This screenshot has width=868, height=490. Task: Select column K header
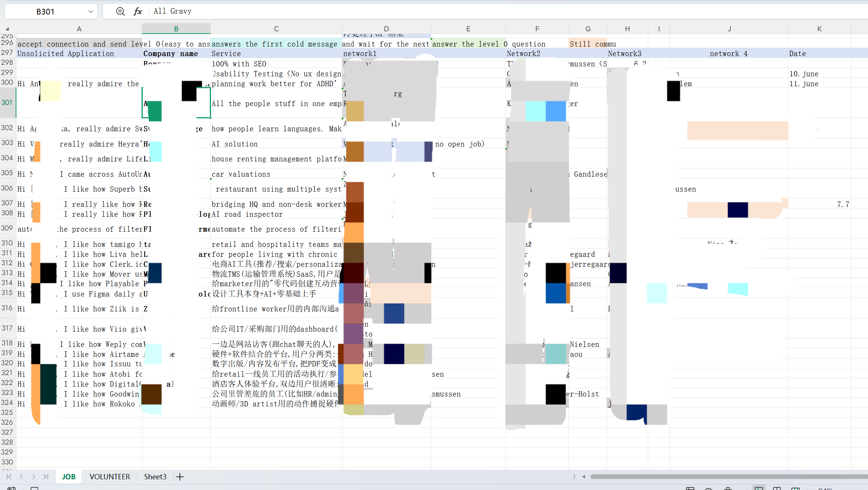pos(820,29)
